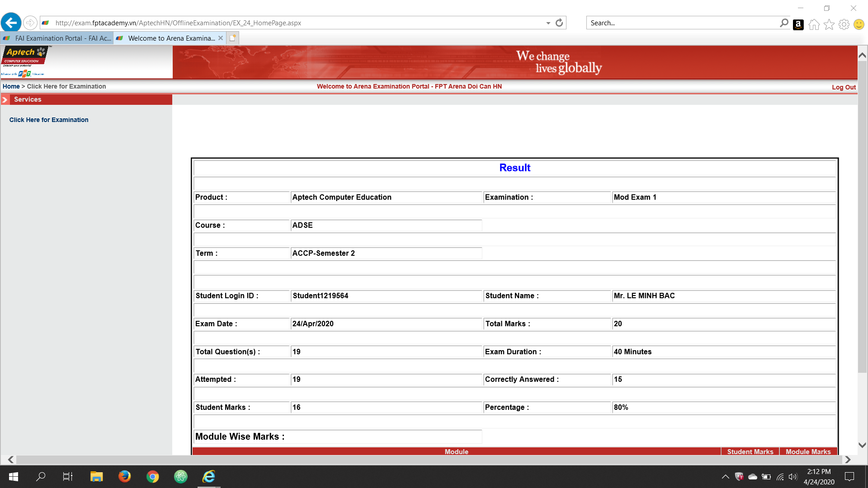Open Favorites star icon

(829, 24)
